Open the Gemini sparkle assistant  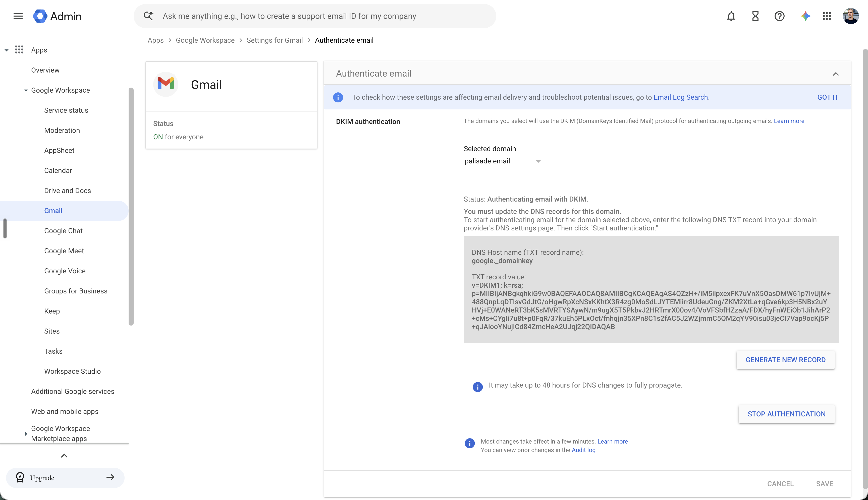coord(805,16)
